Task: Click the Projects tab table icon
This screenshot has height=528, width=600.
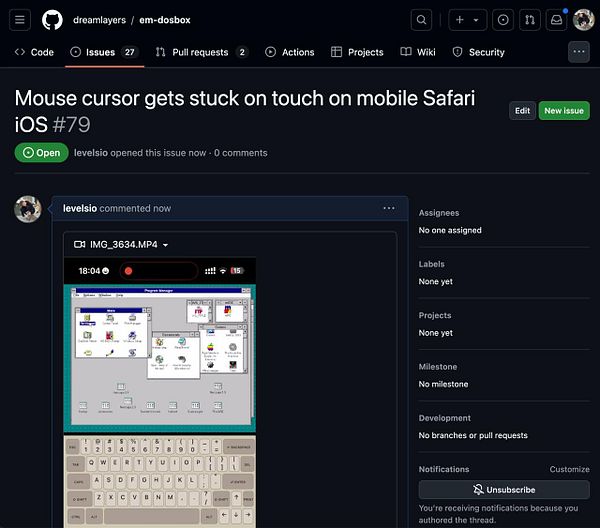Action: coord(336,52)
